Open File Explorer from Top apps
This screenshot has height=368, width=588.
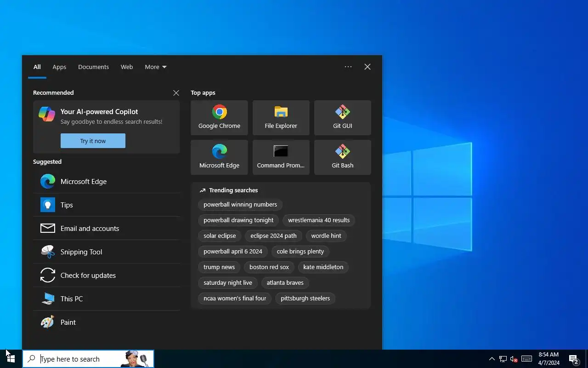pos(281,118)
